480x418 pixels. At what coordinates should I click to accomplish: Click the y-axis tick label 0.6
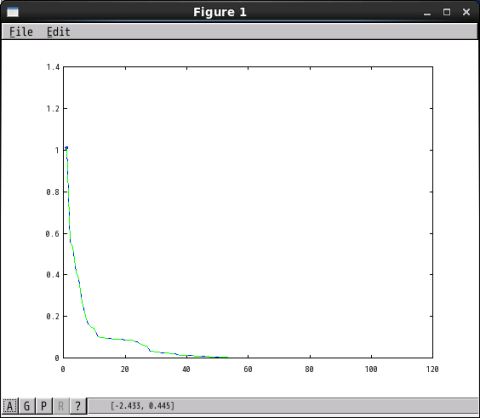53,234
